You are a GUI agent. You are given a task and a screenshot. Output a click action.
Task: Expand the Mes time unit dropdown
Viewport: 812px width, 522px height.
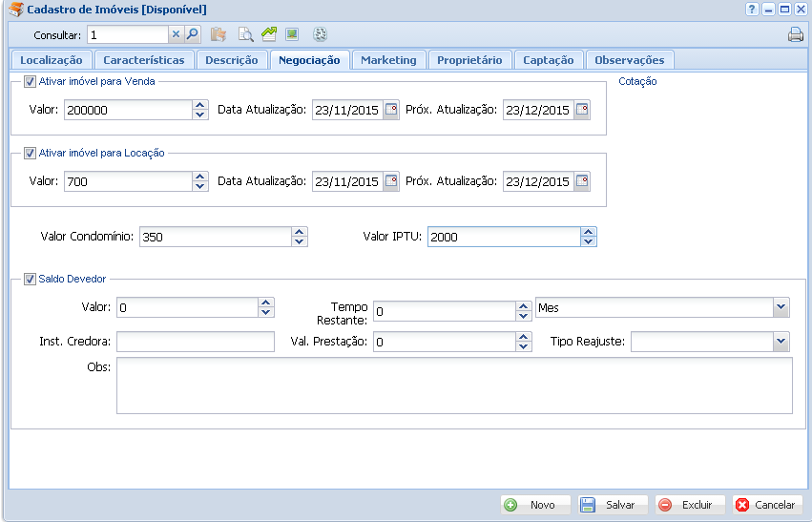click(x=781, y=306)
